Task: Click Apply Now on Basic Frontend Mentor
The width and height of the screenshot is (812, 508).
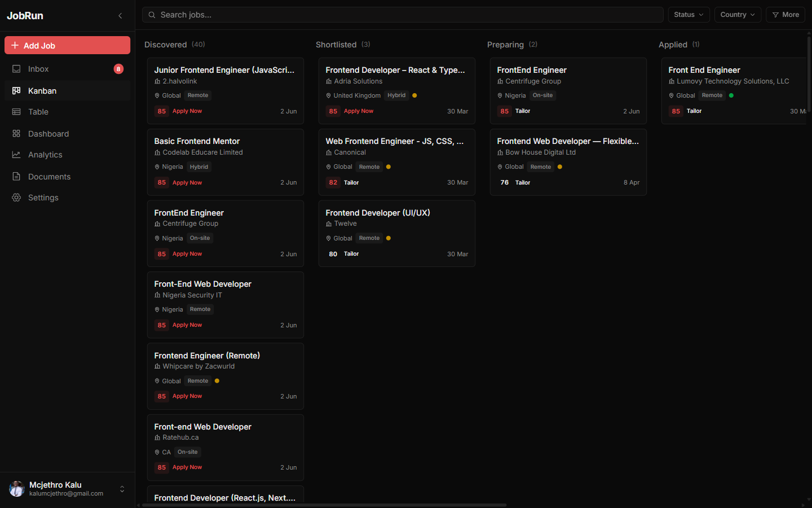Action: click(x=187, y=183)
